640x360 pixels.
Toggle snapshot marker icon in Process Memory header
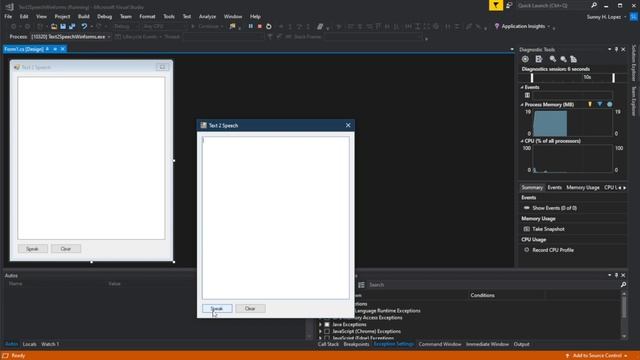(590, 104)
